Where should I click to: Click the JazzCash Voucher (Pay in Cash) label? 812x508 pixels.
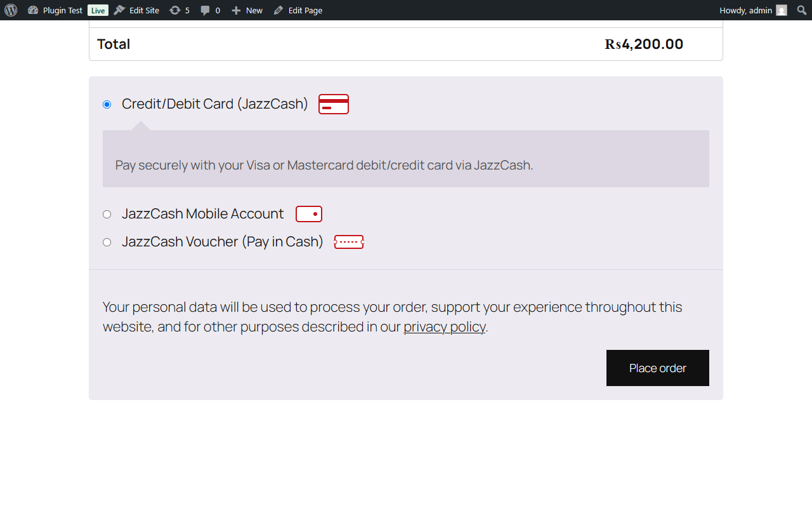point(223,242)
